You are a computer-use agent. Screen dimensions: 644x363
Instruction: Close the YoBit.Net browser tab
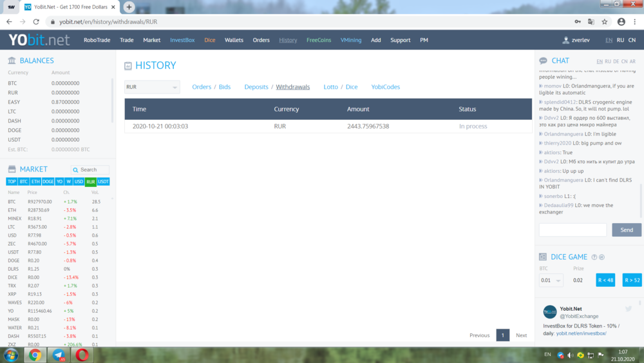tap(113, 7)
